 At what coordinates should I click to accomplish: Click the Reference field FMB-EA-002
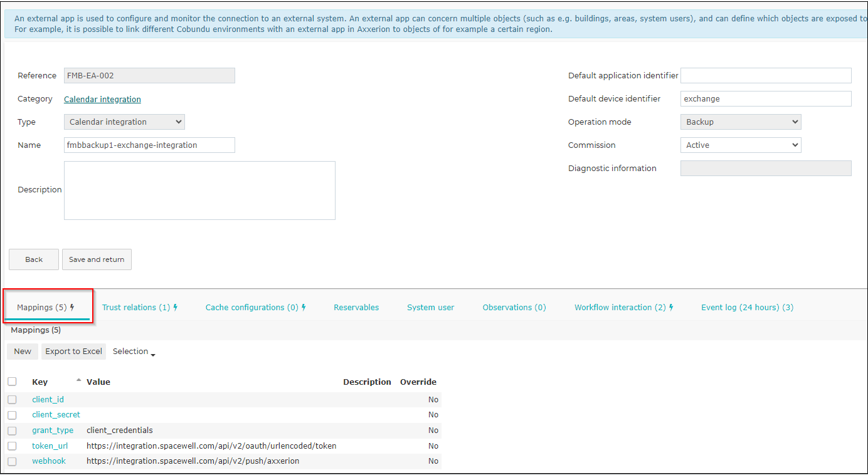tap(149, 75)
